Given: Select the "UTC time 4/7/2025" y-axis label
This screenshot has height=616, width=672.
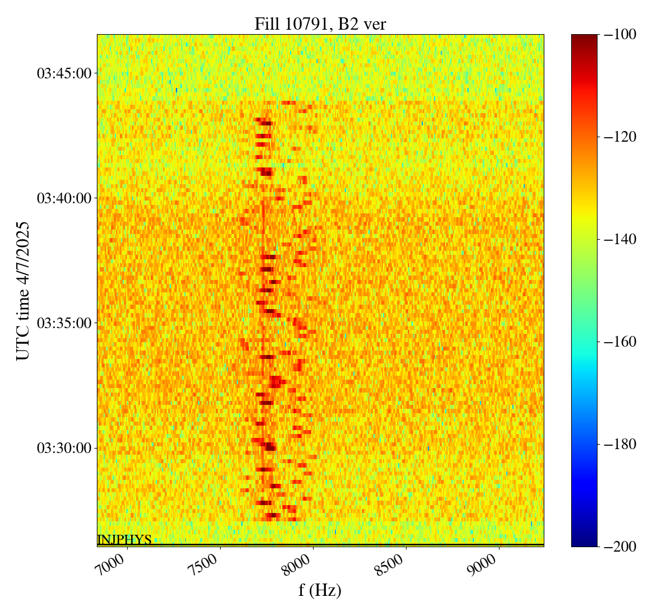Looking at the screenshot, I should (x=23, y=291).
